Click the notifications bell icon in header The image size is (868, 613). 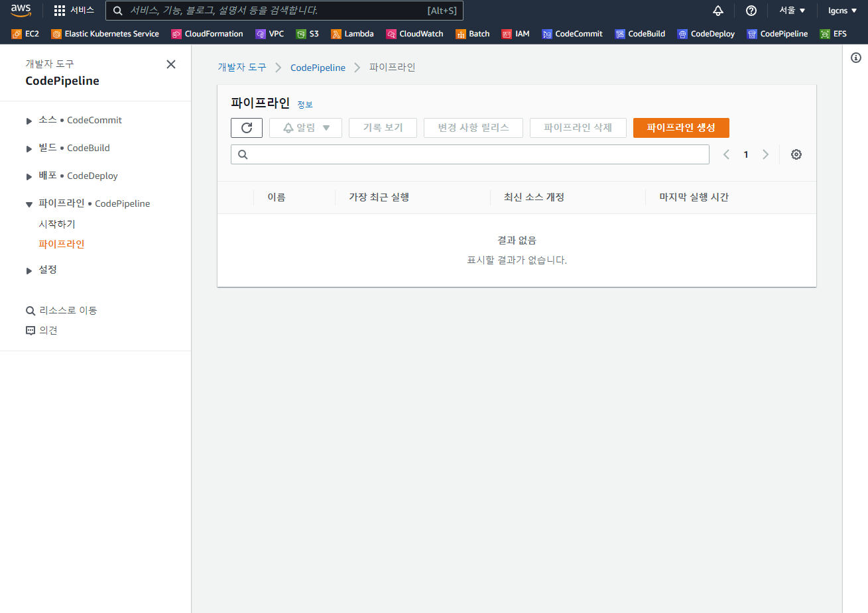click(718, 11)
